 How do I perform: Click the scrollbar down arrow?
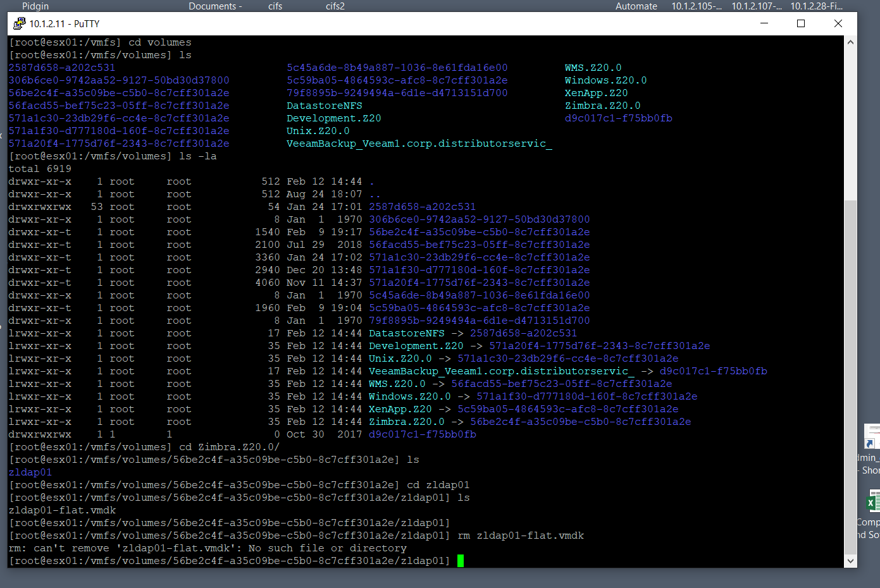(851, 560)
